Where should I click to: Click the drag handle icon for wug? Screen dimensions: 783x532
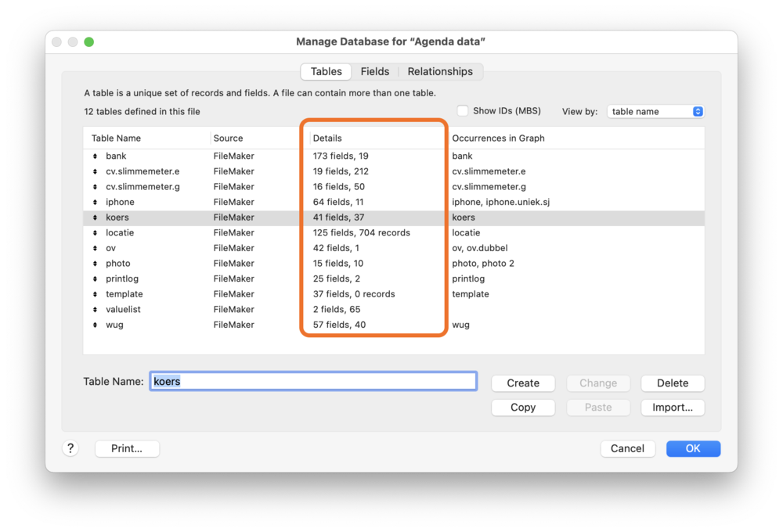pyautogui.click(x=96, y=325)
